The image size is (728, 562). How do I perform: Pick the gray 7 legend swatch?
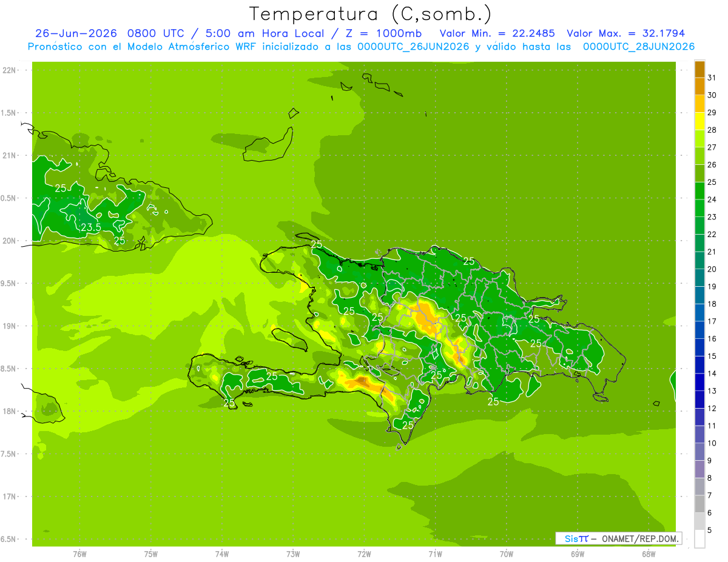699,486
